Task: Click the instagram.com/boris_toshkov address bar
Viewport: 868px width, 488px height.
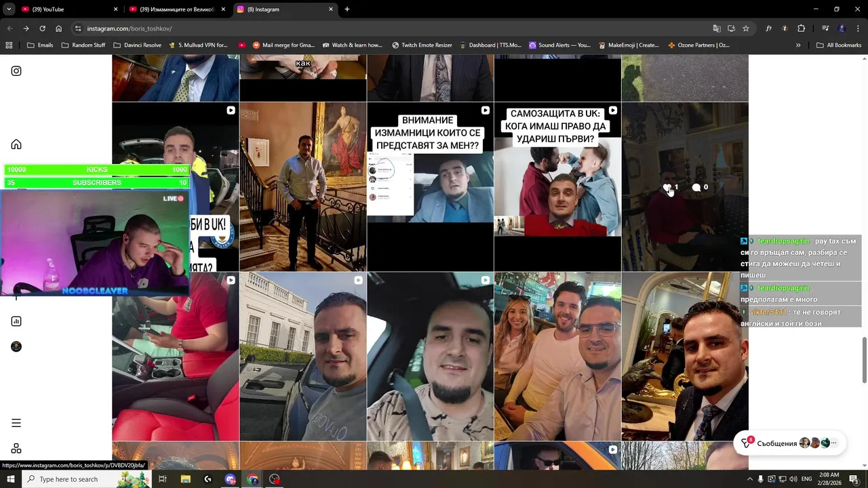Action: [x=393, y=28]
